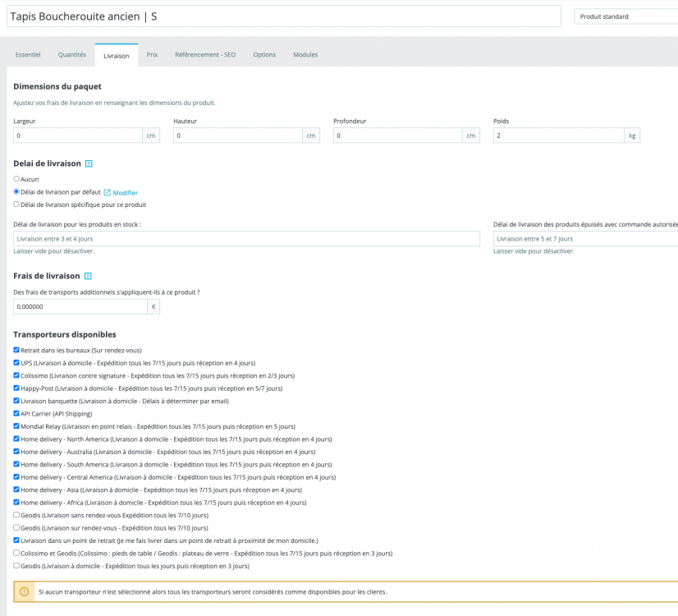Toggle the Happy-Post carrier checkbox
Image resolution: width=678 pixels, height=616 pixels.
[x=16, y=388]
